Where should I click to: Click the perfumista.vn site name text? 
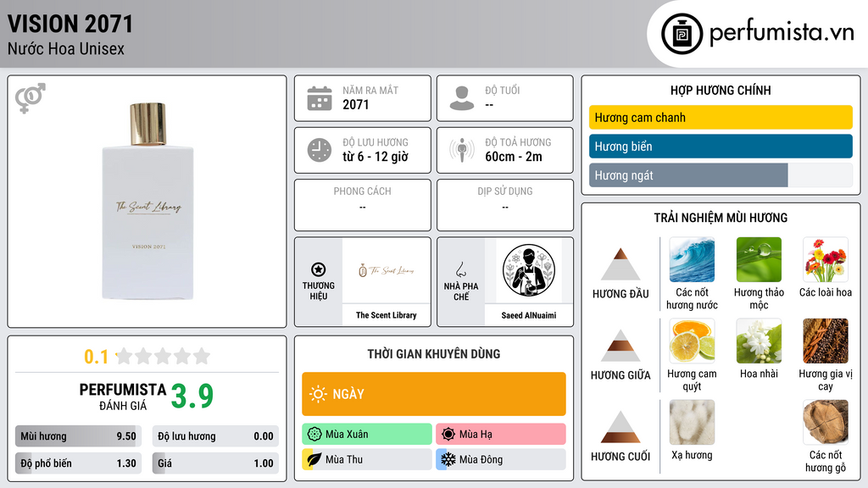782,32
